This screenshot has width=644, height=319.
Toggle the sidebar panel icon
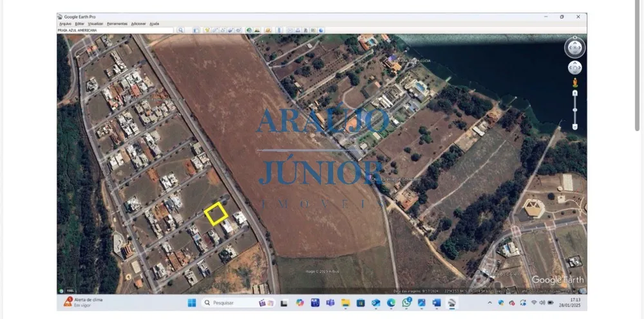coord(196,30)
